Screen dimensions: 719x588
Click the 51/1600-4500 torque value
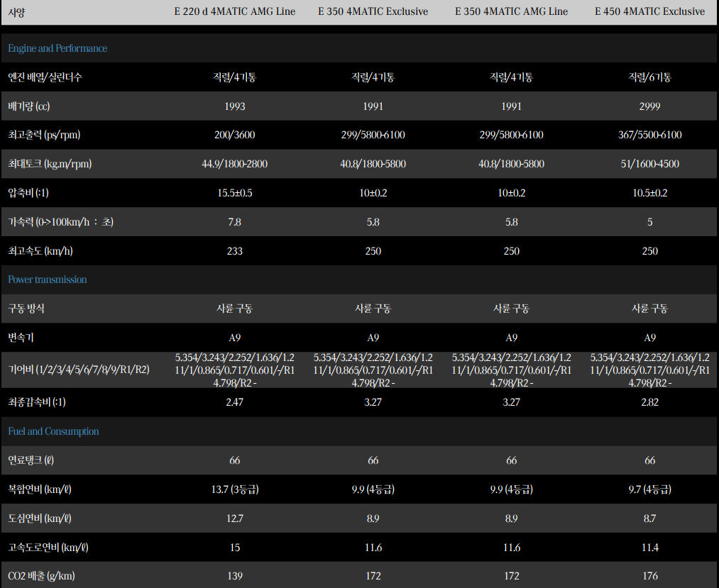tap(649, 164)
